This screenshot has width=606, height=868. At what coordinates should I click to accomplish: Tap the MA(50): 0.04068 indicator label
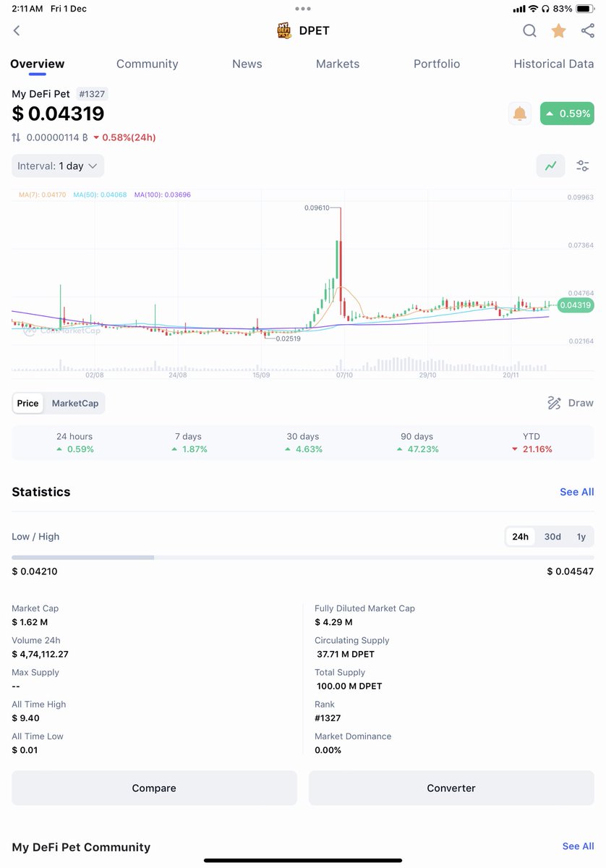[100, 195]
